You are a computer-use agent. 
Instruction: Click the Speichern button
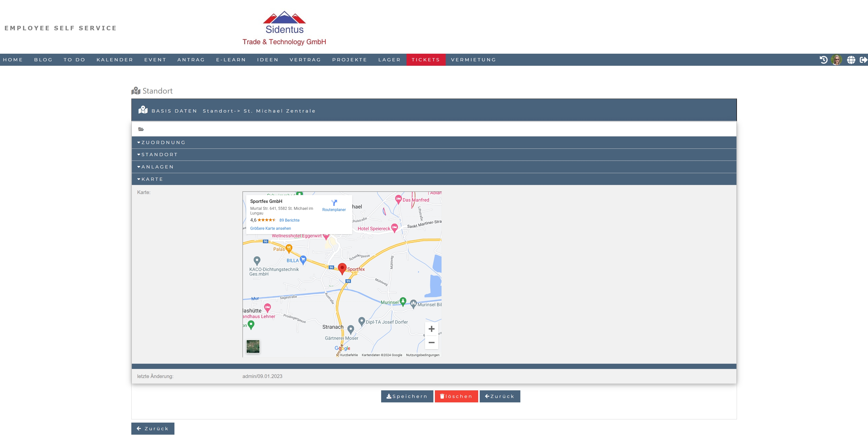pyautogui.click(x=407, y=396)
